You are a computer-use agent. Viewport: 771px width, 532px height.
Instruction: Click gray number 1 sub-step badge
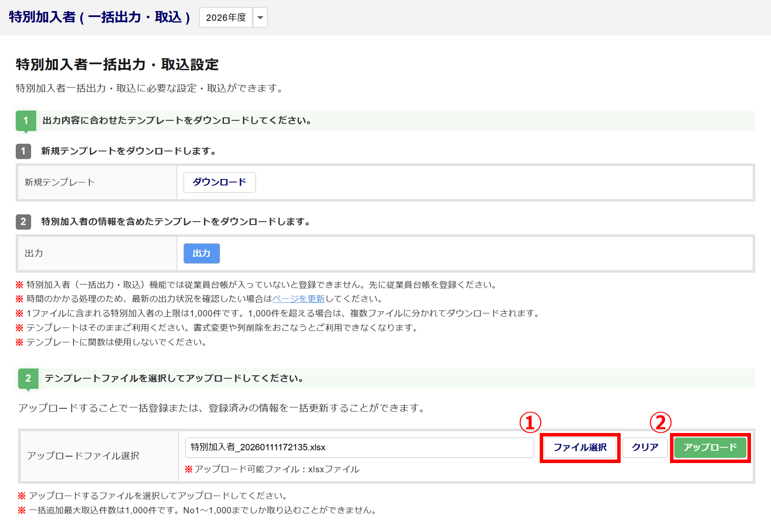pyautogui.click(x=24, y=151)
